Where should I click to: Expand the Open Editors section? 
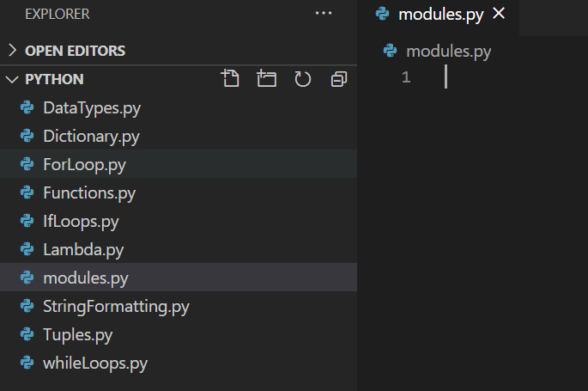12,51
